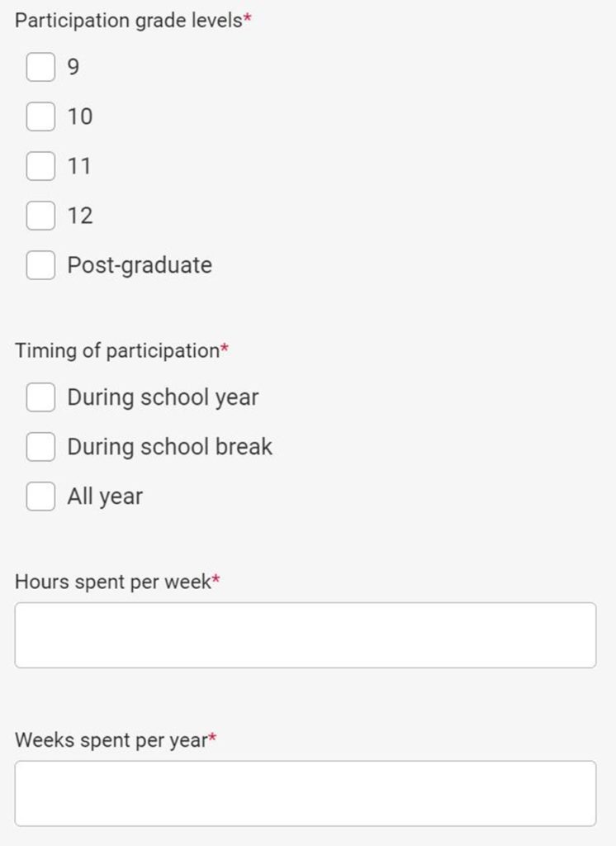Click the During school year label text
The height and width of the screenshot is (846, 616).
click(163, 397)
